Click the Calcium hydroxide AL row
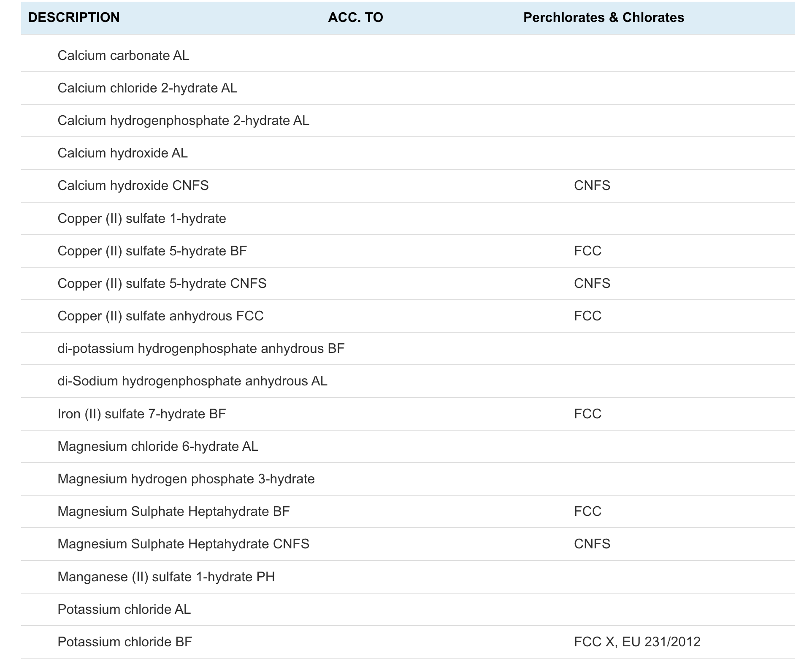The image size is (812, 667). (122, 153)
